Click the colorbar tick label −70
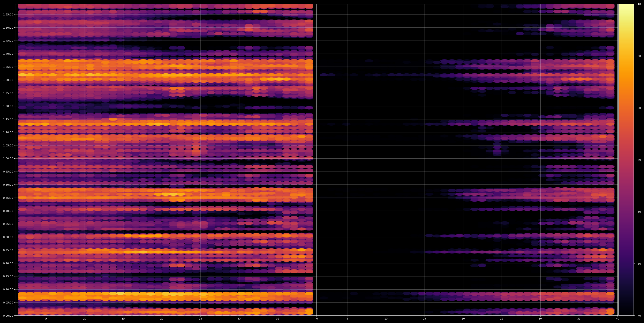Viewport: 644px width, 323px height. (638, 316)
